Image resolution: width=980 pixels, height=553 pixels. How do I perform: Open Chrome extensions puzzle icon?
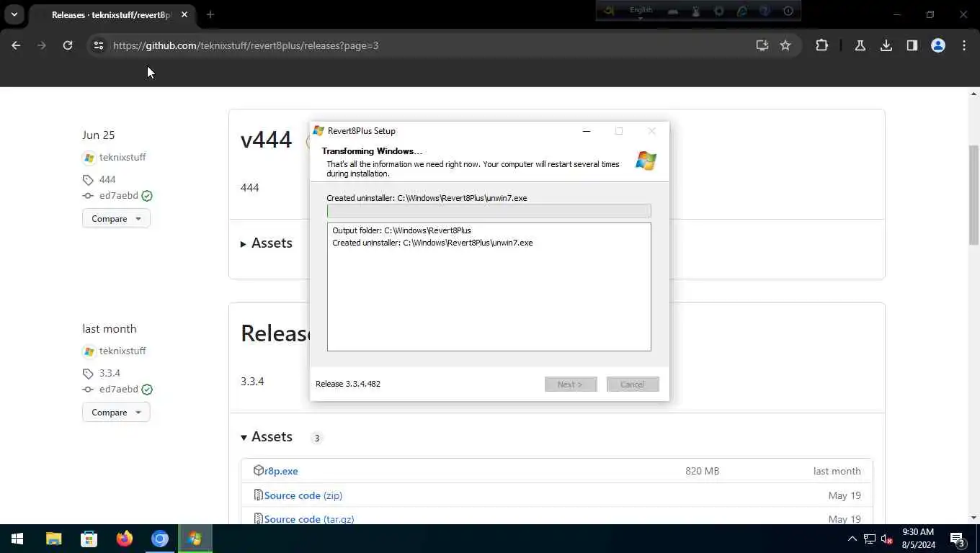[821, 45]
